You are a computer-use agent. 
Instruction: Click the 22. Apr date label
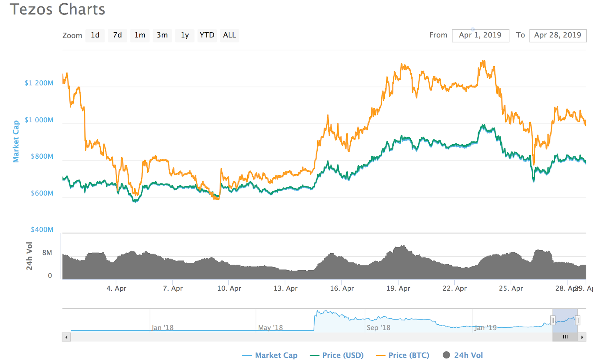click(454, 288)
